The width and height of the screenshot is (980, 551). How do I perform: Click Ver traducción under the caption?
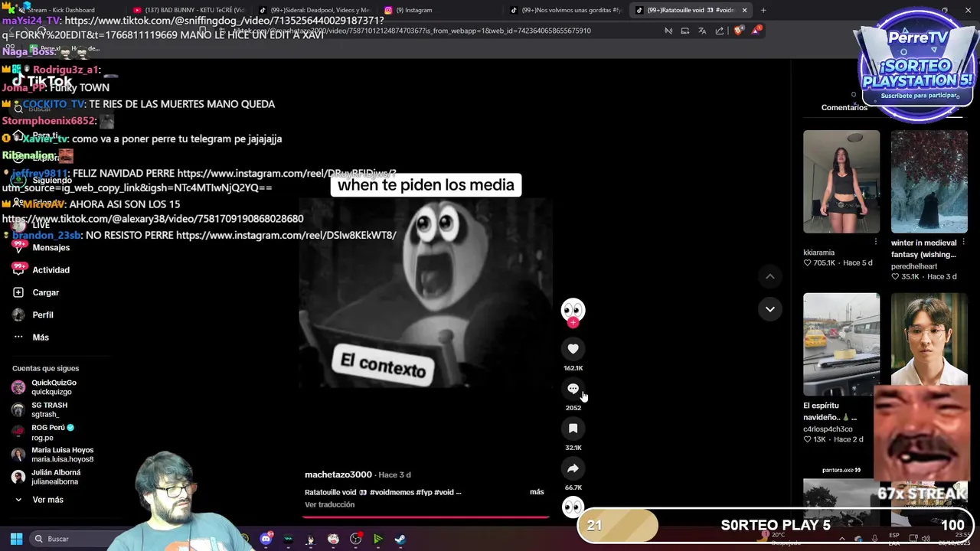329,504
